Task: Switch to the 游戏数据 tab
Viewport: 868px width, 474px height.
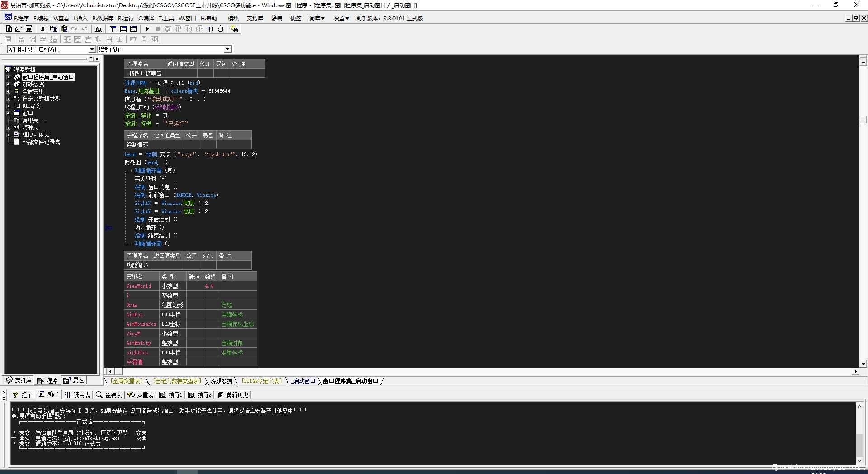Action: 221,381
